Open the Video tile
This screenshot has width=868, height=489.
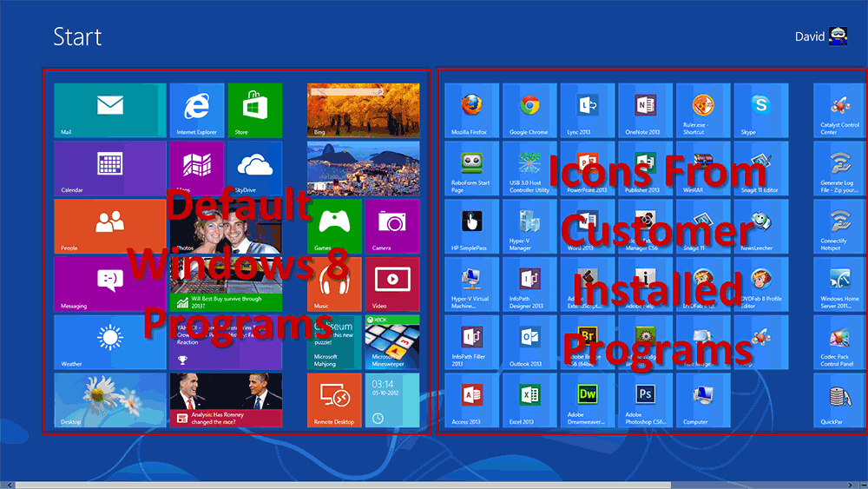392,283
